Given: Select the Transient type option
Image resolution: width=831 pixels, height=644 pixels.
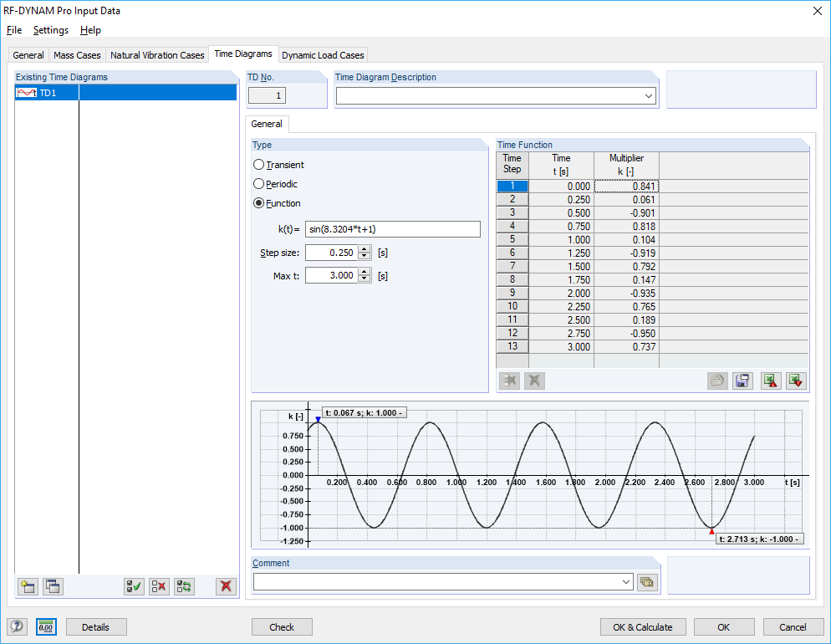Looking at the screenshot, I should [259, 165].
